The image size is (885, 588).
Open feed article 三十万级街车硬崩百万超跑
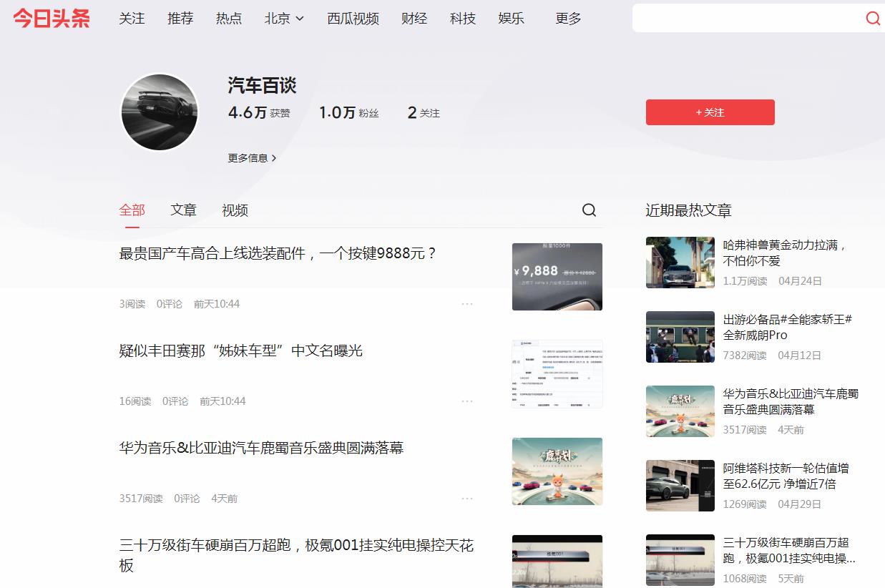point(296,555)
